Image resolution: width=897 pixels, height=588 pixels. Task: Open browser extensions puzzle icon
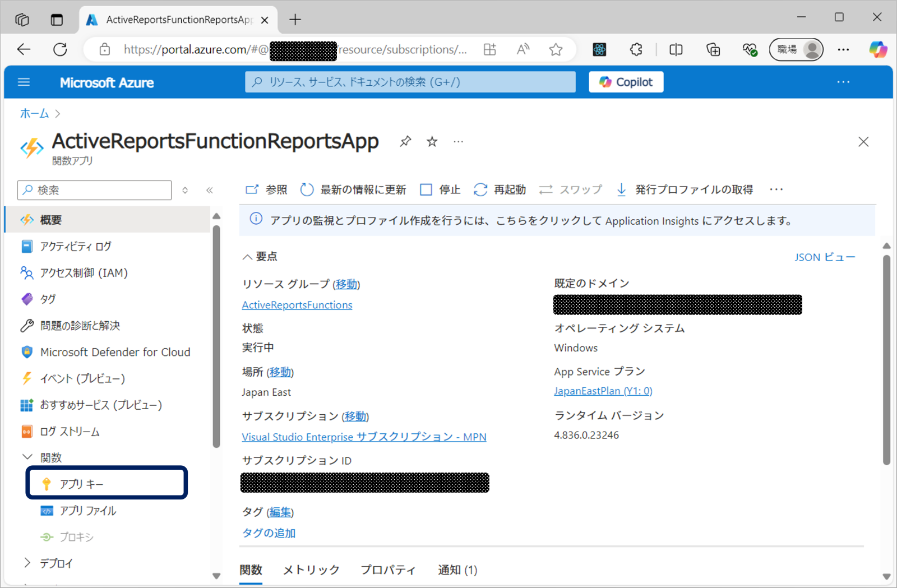click(x=636, y=49)
